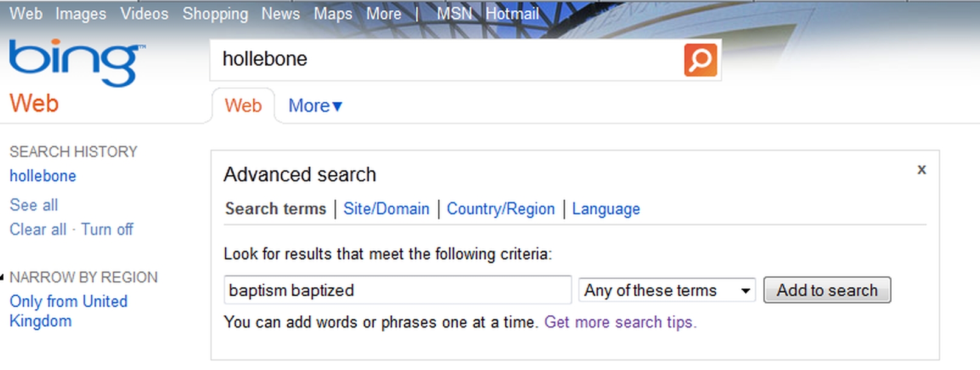Close the Advanced search panel

(922, 170)
